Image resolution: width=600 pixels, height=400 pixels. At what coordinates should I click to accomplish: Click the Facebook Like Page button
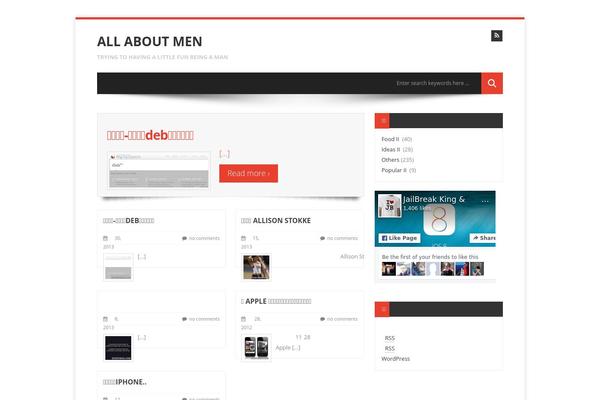click(x=399, y=238)
